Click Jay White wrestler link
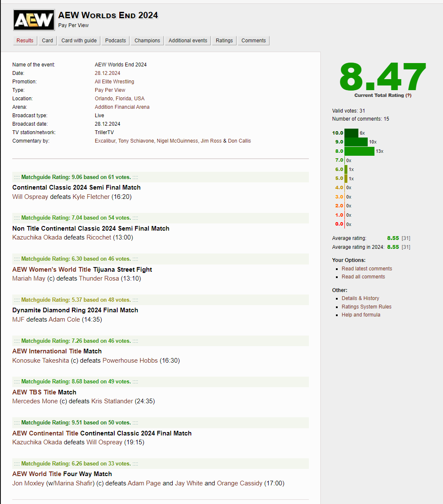The height and width of the screenshot is (504, 443). [189, 483]
